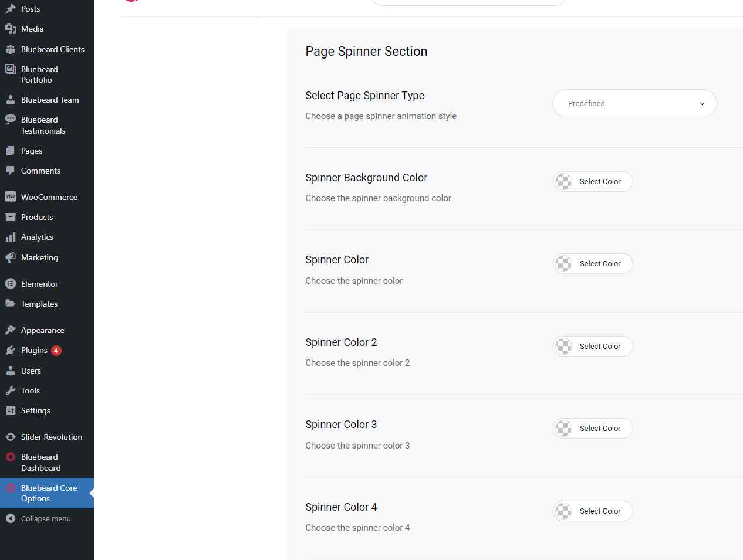This screenshot has height=560, width=743.
Task: Open the Products menu item
Action: click(47, 217)
